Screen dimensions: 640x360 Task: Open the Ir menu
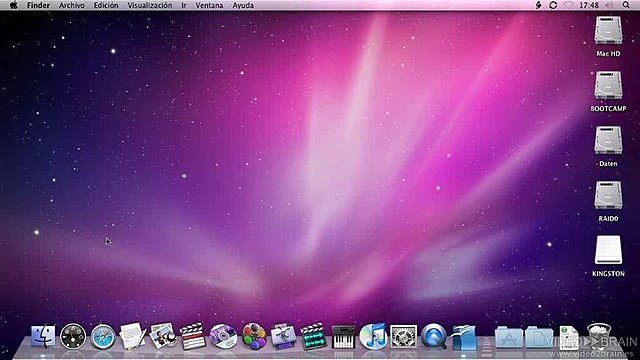(x=184, y=5)
